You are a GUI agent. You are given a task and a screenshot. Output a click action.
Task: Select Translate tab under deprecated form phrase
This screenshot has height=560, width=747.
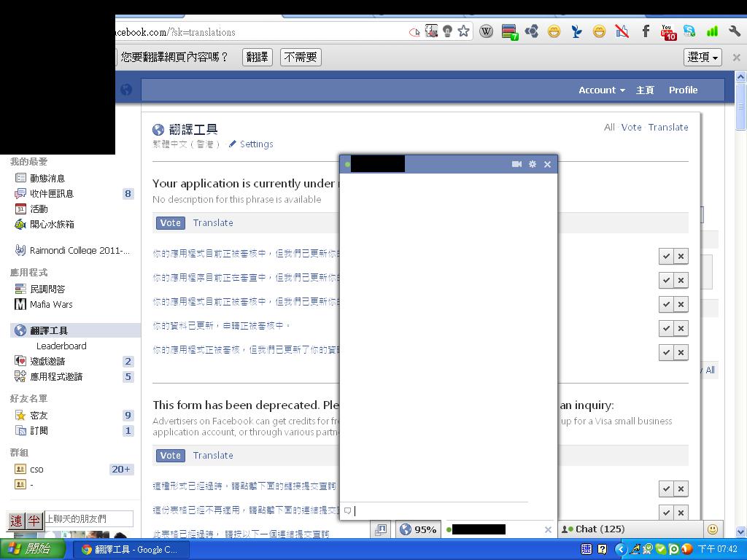213,455
